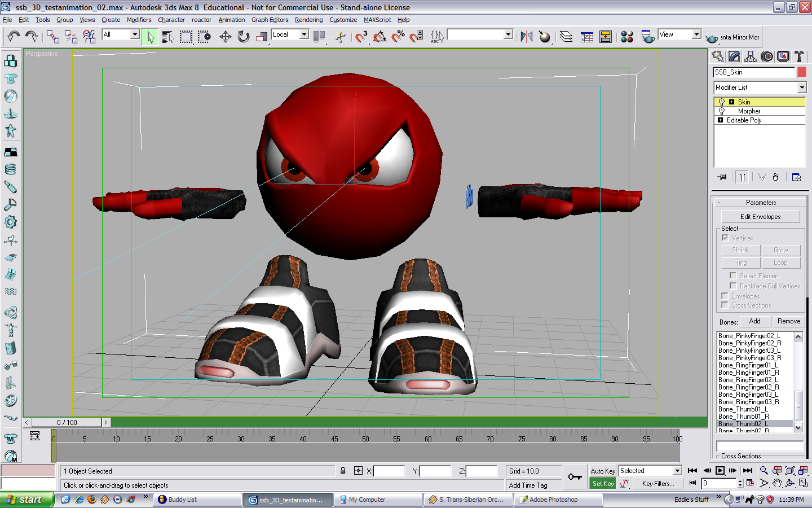Open the Modifiers menu
812x508 pixels.
[139, 20]
